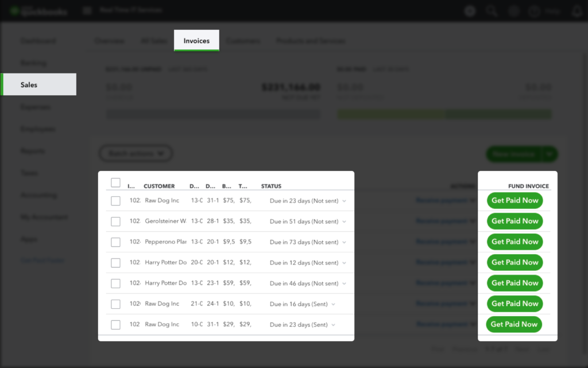This screenshot has width=588, height=368.
Task: Click the FUND INVOICE column header
Action: (x=528, y=186)
